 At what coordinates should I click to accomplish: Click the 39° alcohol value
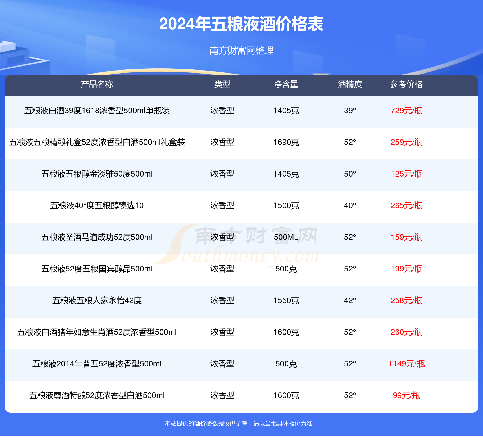[350, 111]
